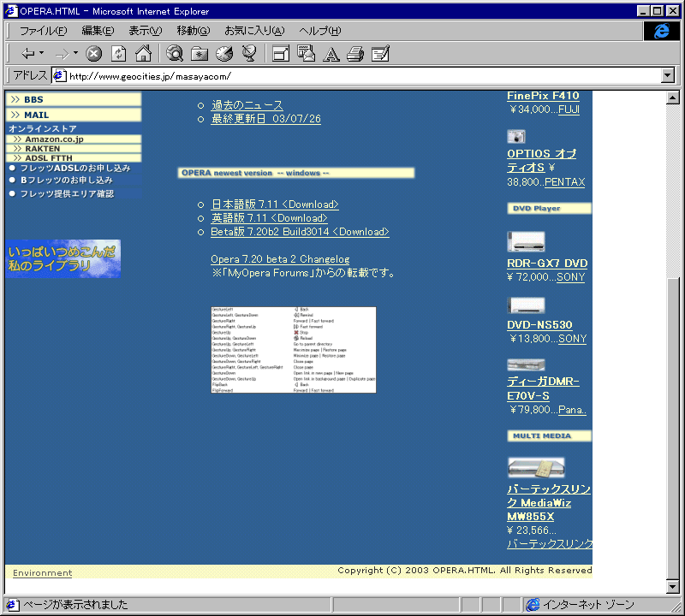Visit the RAKTEN store link
This screenshot has width=685, height=616.
pos(74,149)
